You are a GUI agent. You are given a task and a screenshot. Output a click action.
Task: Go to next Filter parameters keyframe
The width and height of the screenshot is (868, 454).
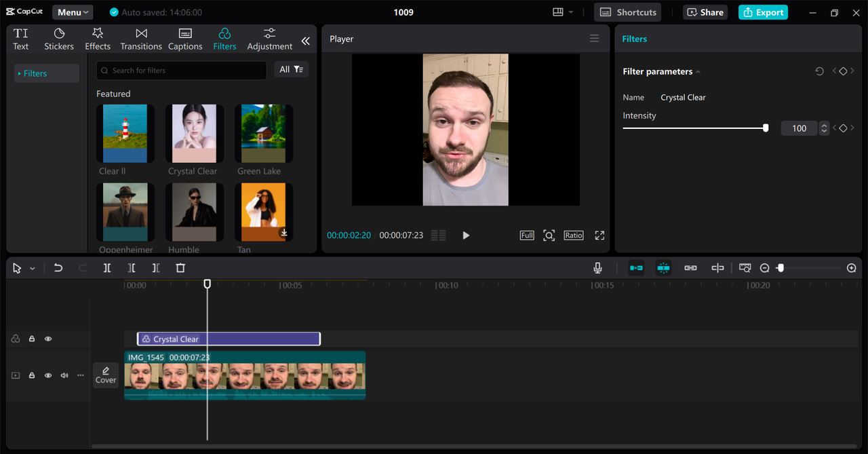pyautogui.click(x=852, y=71)
